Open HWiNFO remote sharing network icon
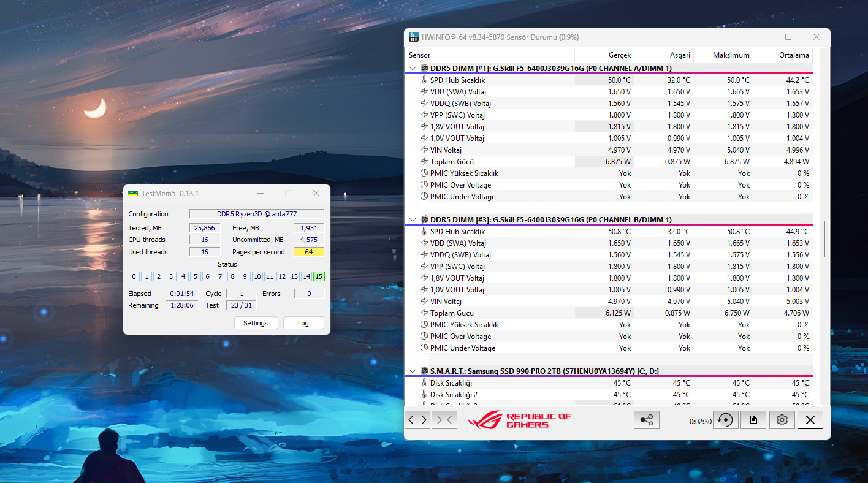Viewport: 868px width, 483px height. click(646, 420)
